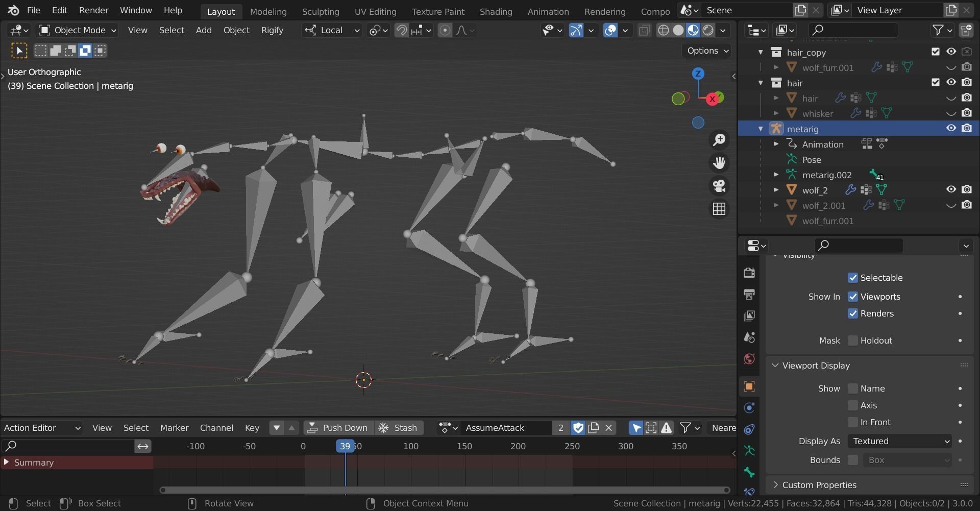Screen dimensions: 980x511
Task: Uncheck the Selectable checkbox
Action: coord(853,278)
